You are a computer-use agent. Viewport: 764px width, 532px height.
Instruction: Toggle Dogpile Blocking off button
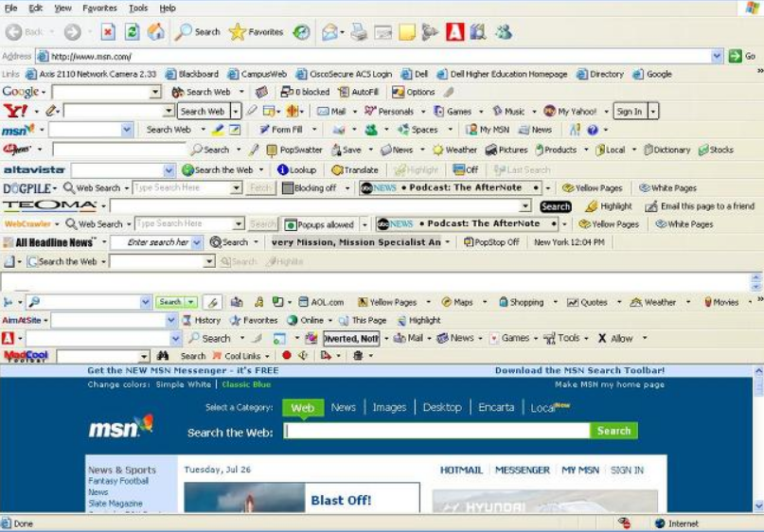pos(310,188)
